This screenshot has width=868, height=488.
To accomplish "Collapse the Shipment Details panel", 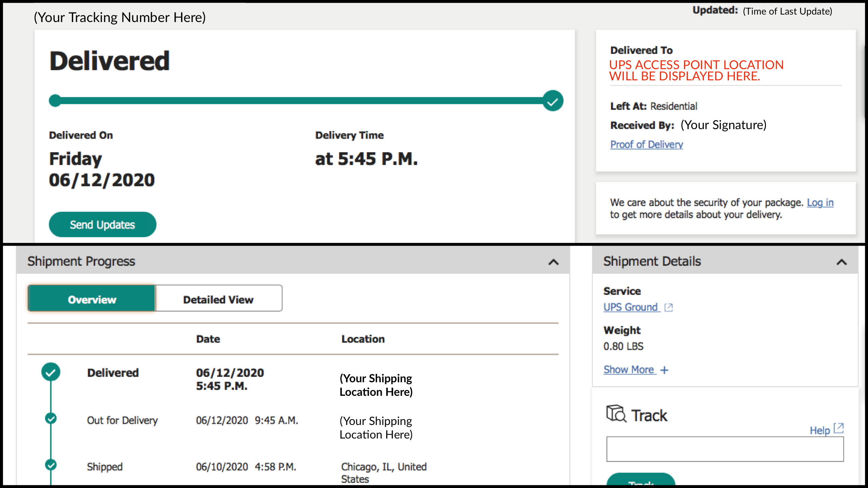I will click(x=842, y=262).
